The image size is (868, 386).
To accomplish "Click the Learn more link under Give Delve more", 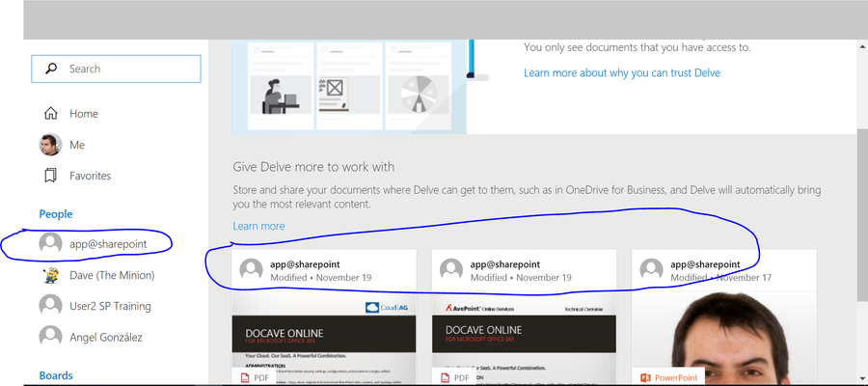I will 258,226.
